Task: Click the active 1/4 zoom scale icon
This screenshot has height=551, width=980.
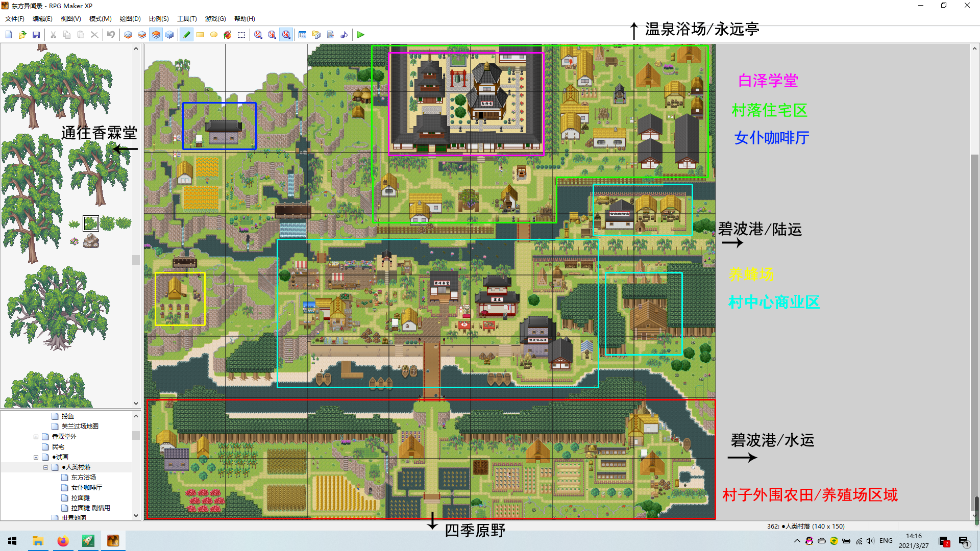Action: pos(286,35)
